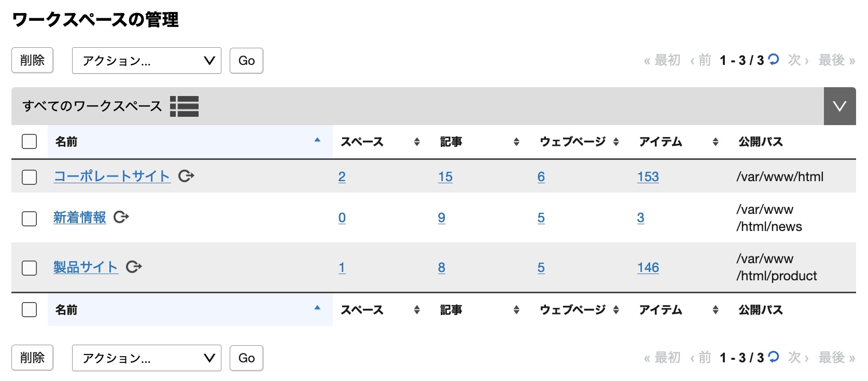Open top アクション... dropdown

147,61
